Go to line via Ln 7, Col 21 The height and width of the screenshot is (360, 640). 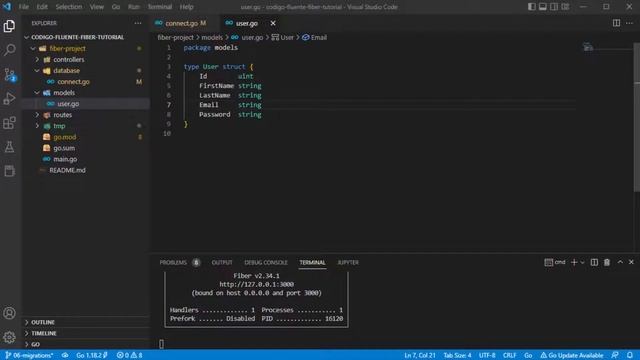420,355
